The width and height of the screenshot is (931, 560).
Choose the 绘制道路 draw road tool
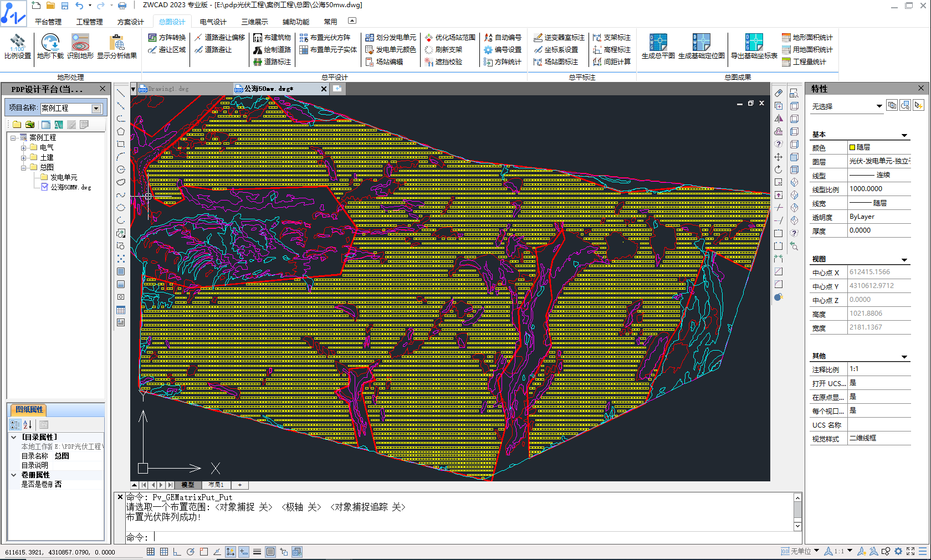[272, 50]
